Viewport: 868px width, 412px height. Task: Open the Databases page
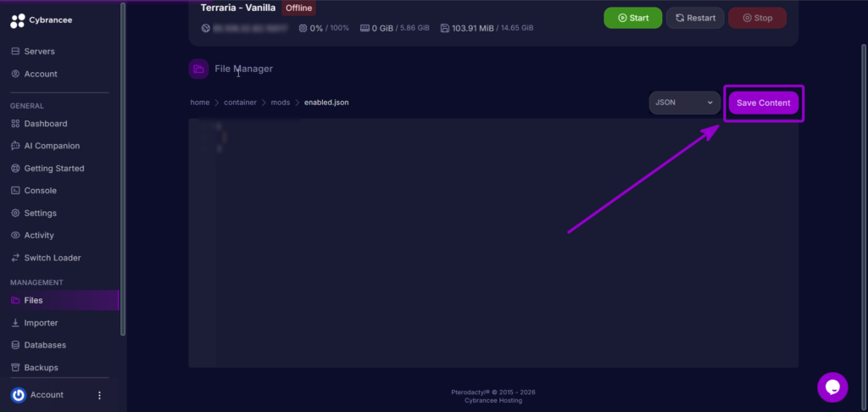[46, 345]
